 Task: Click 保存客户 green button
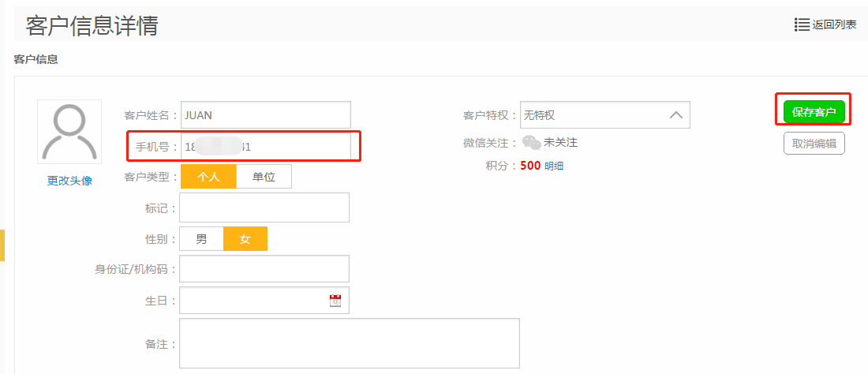click(x=814, y=112)
